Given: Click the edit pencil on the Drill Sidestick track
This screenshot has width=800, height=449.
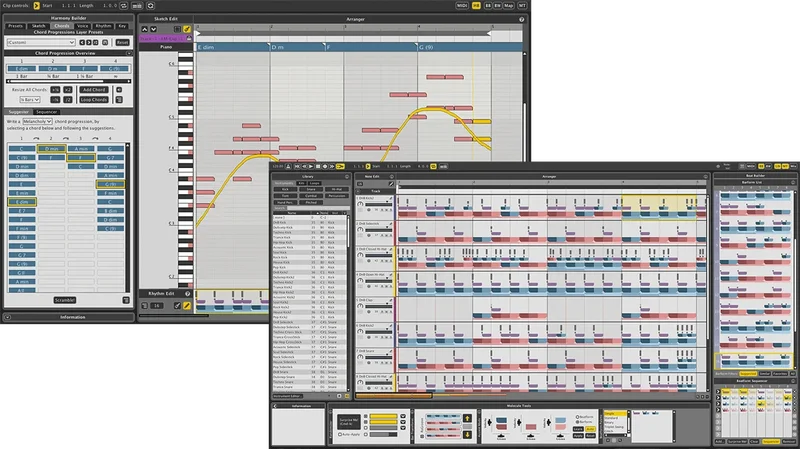Looking at the screenshot, I should [391, 223].
